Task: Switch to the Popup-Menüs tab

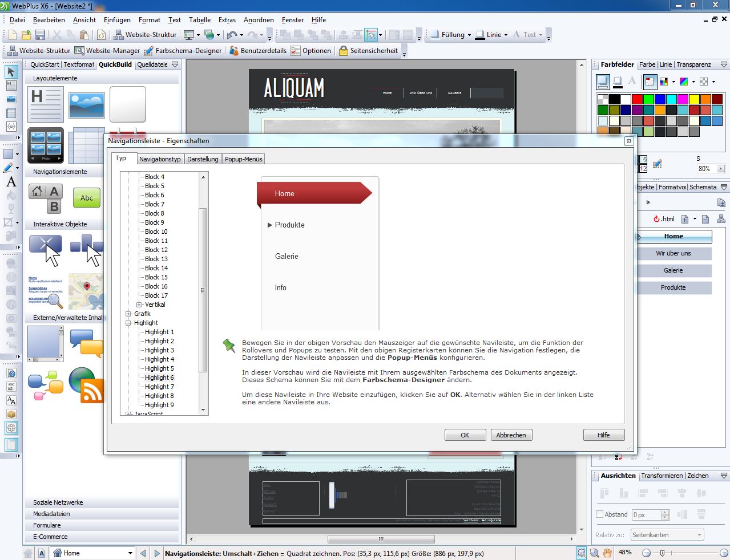Action: coord(243,159)
